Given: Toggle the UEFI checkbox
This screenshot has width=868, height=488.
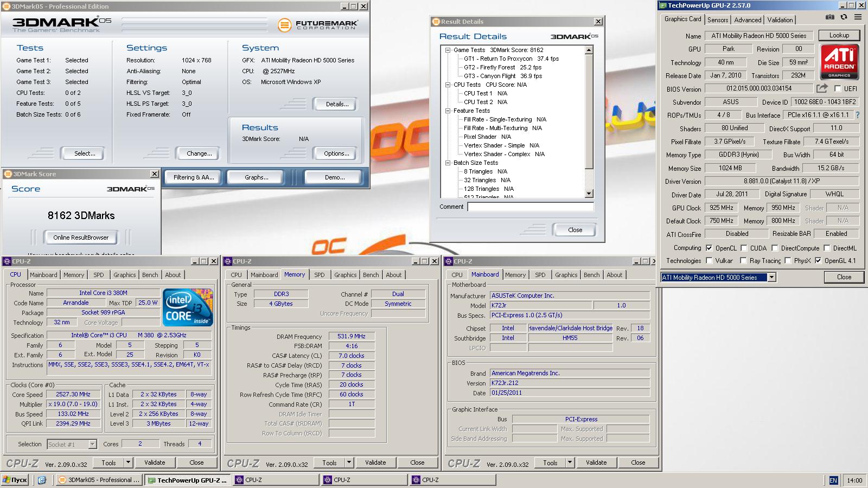Looking at the screenshot, I should [x=838, y=88].
